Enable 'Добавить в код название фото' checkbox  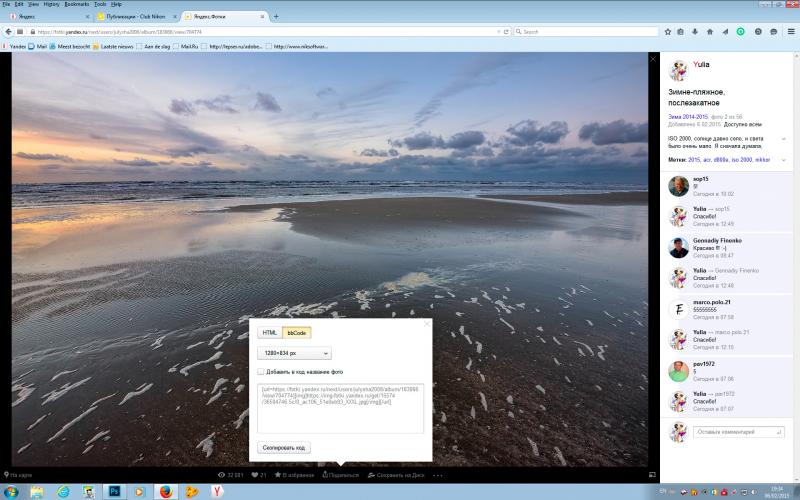point(261,372)
